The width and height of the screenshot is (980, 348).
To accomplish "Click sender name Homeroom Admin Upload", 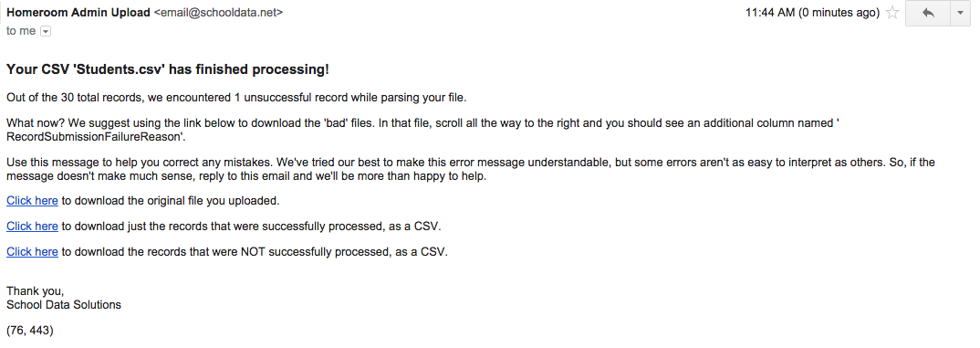I will coord(78,13).
